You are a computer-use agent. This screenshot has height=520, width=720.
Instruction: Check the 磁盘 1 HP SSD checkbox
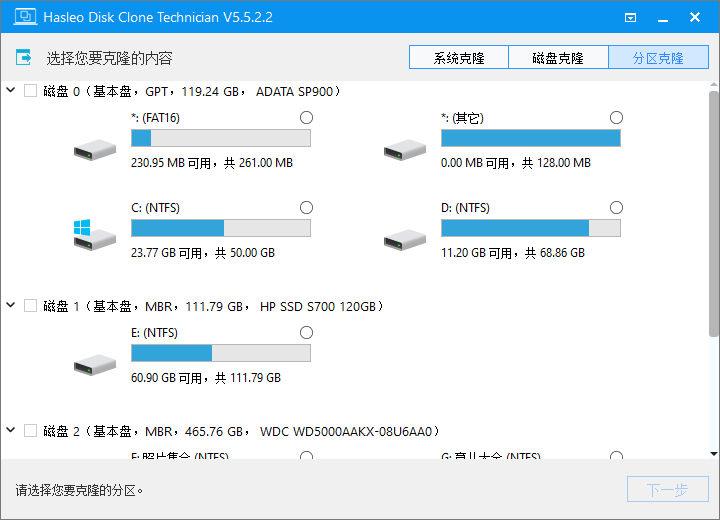coord(30,306)
